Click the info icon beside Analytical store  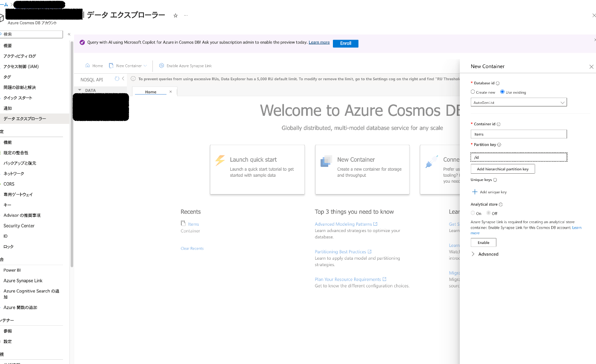(501, 205)
